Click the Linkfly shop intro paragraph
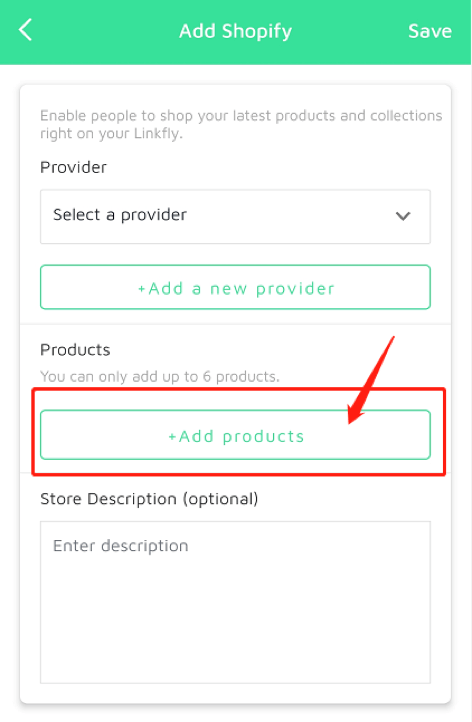This screenshot has width=472, height=722. [241, 124]
